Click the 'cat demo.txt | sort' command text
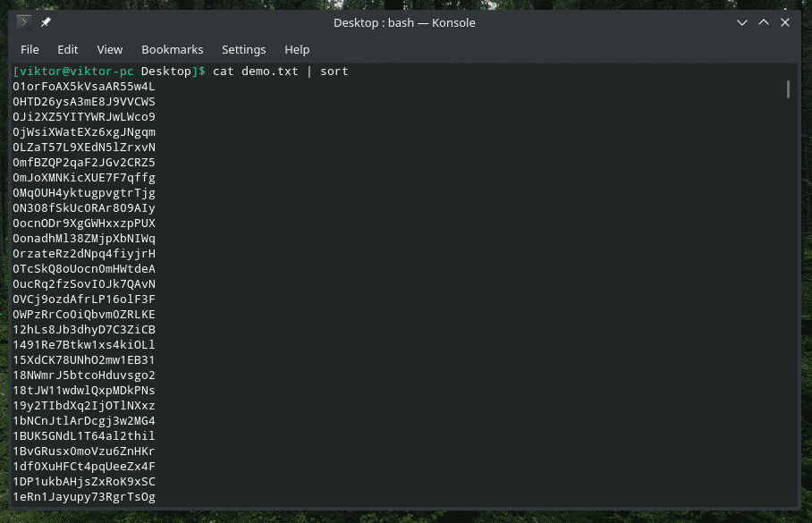812x523 pixels. pos(280,71)
